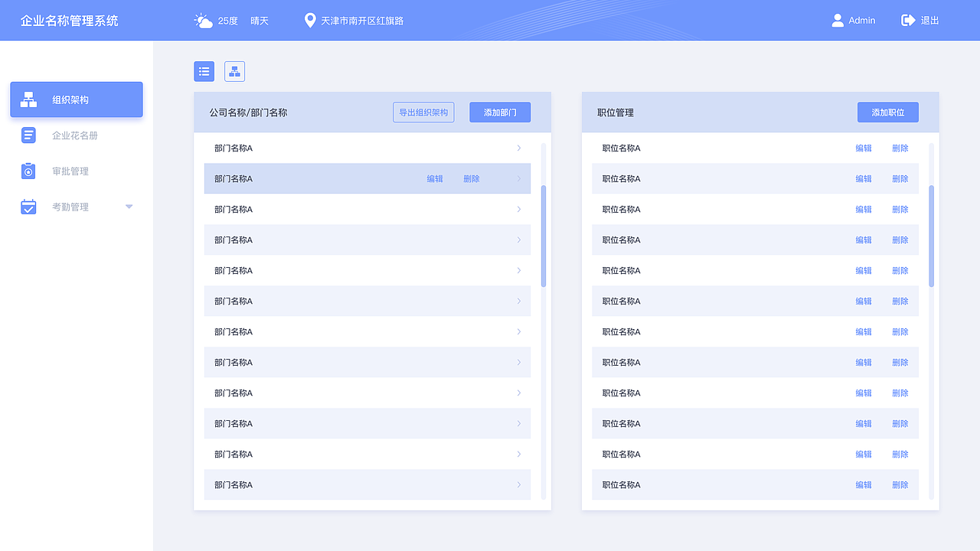Expand the highlighted department row chevron
The image size is (980, 551).
pyautogui.click(x=518, y=178)
